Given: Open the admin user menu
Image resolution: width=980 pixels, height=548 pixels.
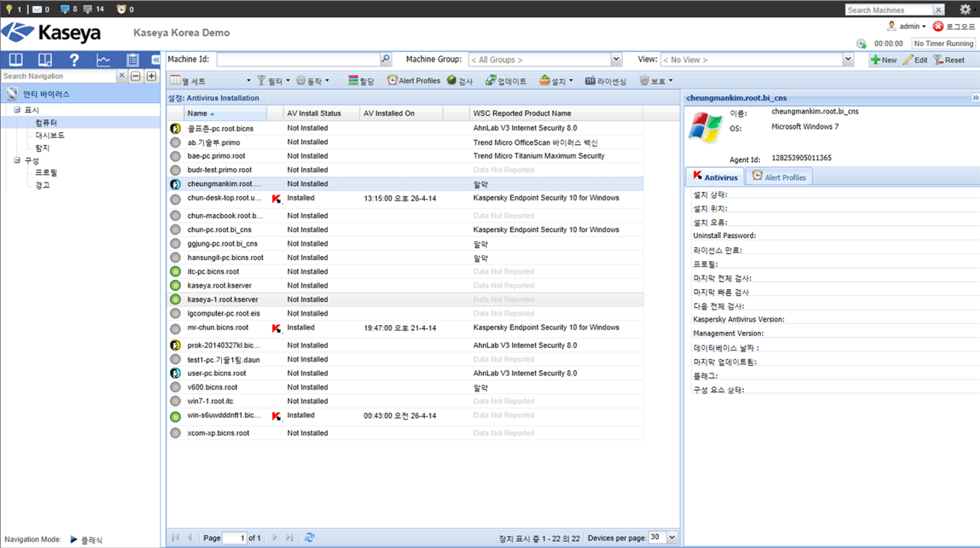Looking at the screenshot, I should pyautogui.click(x=906, y=26).
